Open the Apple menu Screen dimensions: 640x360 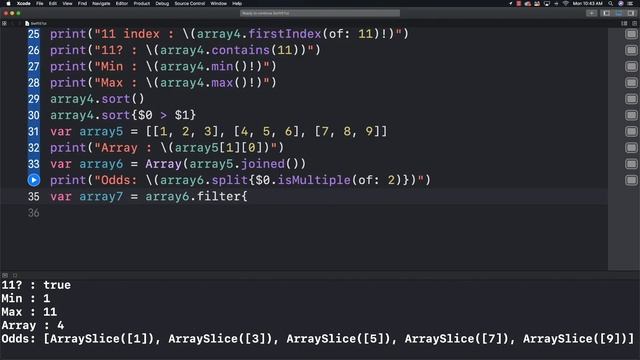(8, 3)
